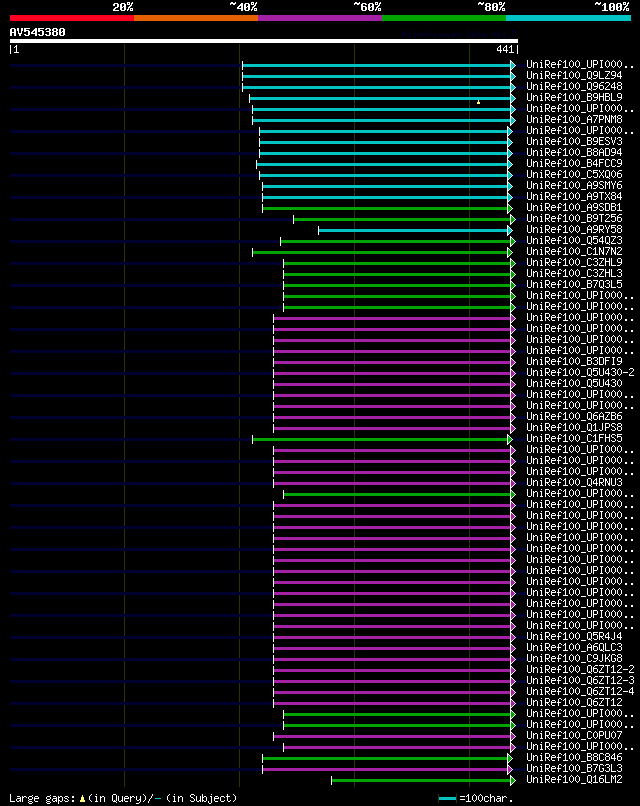Click the white AV545380 query sequence bar
Viewport: 640px width, 806px height.
(x=264, y=41)
